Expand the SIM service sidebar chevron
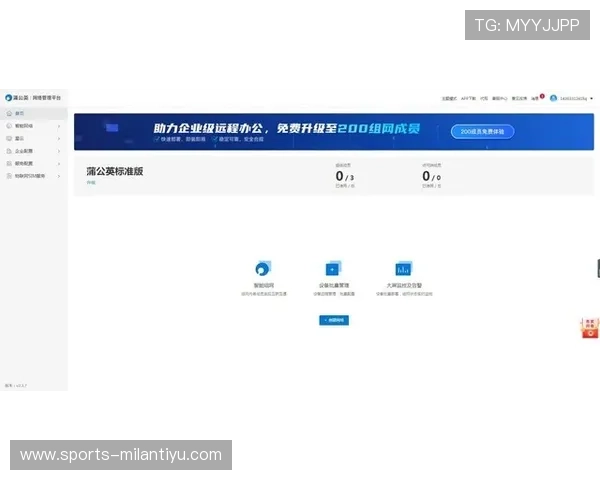600x480 pixels. [59, 176]
